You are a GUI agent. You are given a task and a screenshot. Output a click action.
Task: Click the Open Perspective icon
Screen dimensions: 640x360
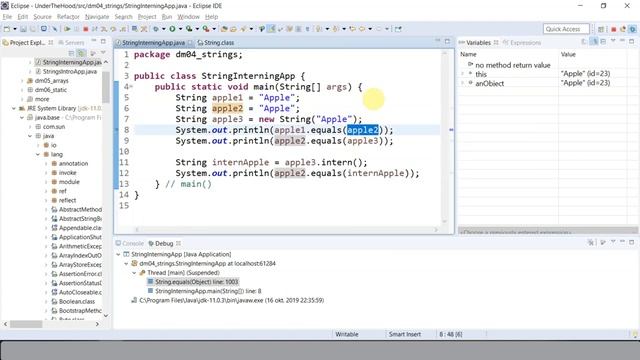[601, 29]
